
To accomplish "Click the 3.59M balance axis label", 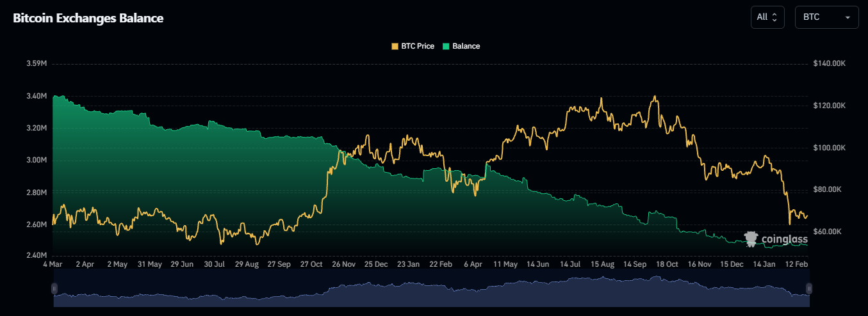I will point(37,64).
